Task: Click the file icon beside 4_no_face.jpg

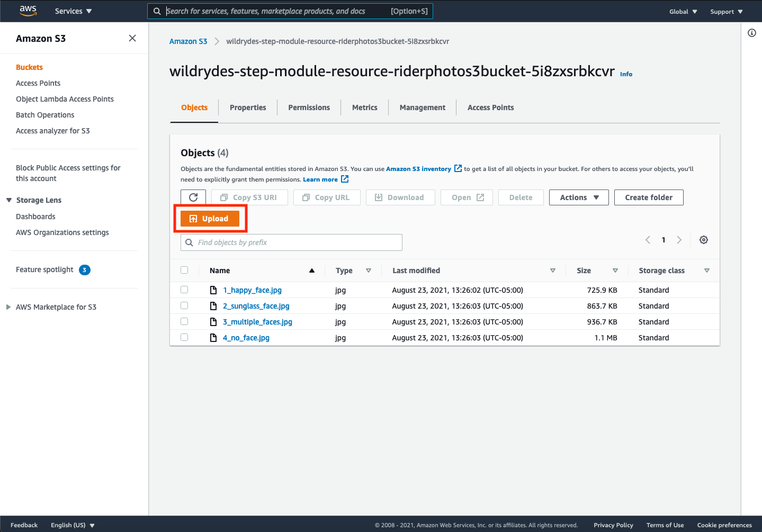Action: [x=213, y=338]
